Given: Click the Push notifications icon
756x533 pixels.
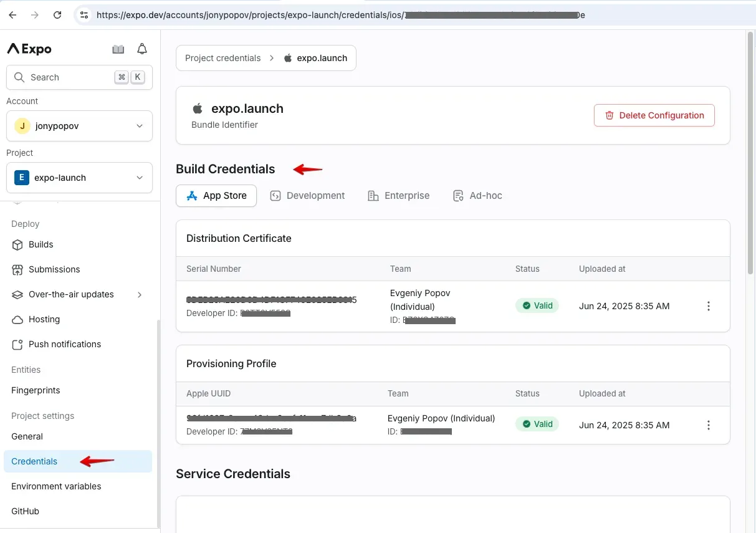Looking at the screenshot, I should 17,344.
